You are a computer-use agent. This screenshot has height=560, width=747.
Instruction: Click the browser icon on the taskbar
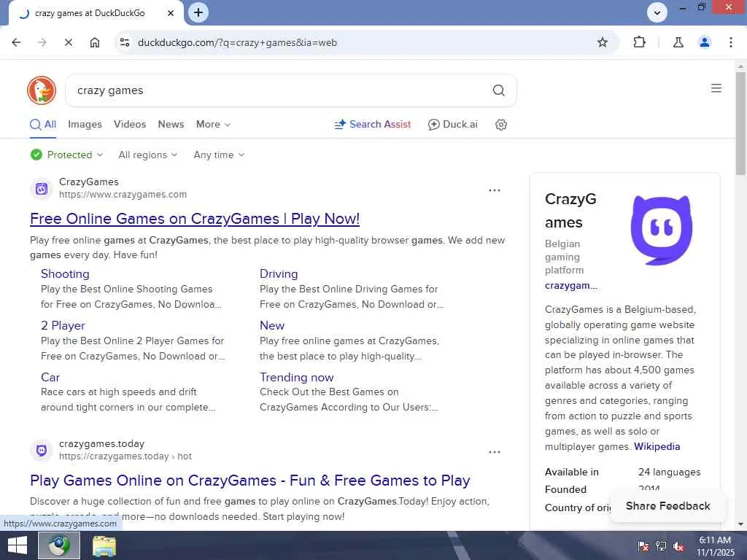58,545
